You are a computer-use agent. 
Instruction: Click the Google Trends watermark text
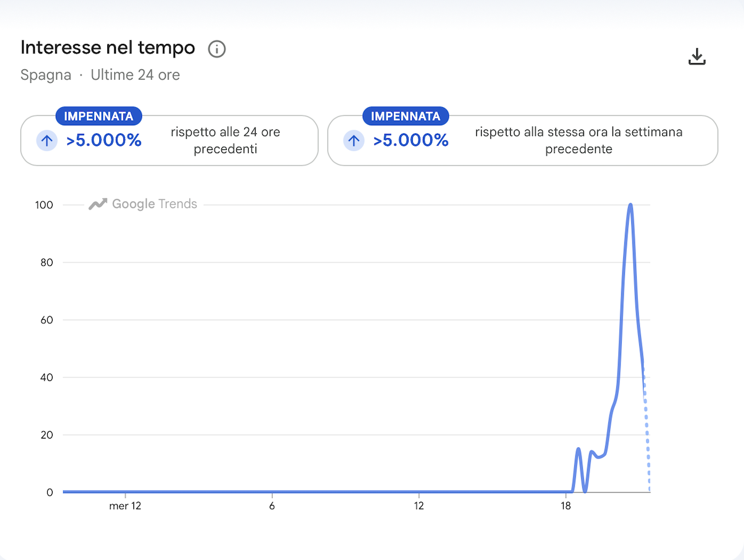coord(154,204)
